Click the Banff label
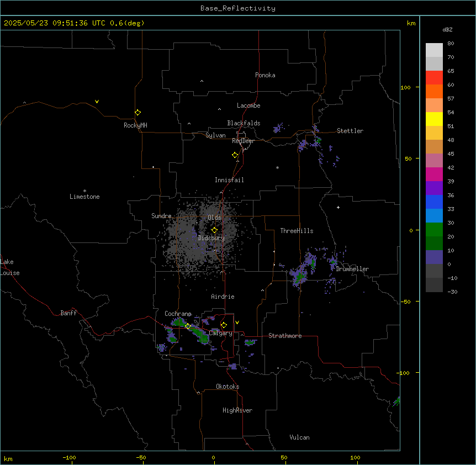The height and width of the screenshot is (465, 476). coord(68,313)
